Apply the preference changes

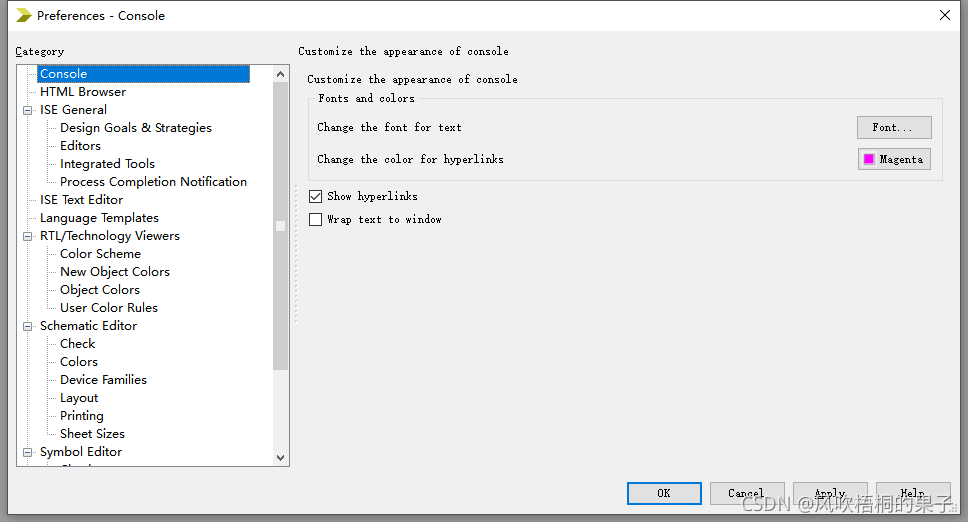click(830, 493)
